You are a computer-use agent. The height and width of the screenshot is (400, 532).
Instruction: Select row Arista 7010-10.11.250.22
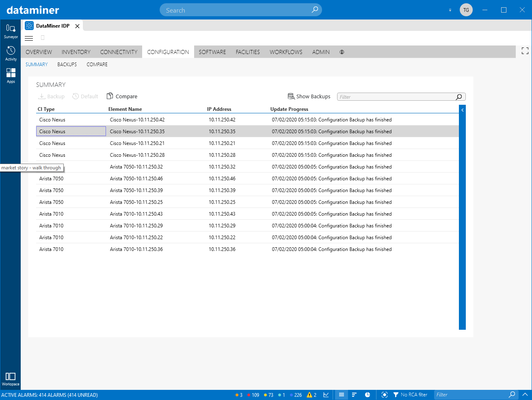(x=247, y=238)
